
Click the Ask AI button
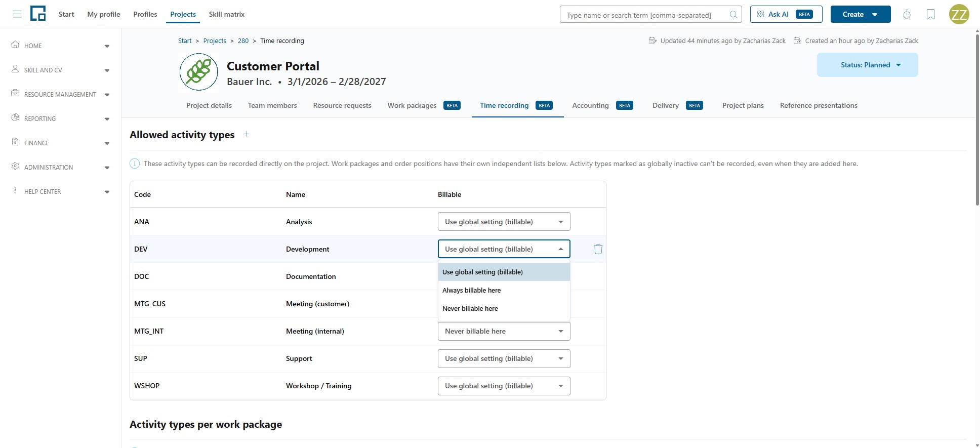tap(786, 14)
